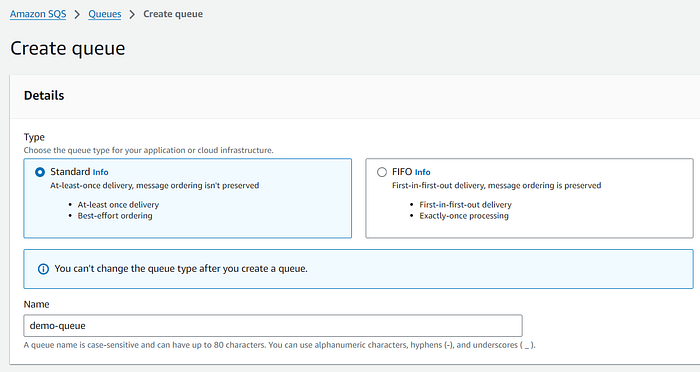Open the Info link next to Standard

[100, 172]
